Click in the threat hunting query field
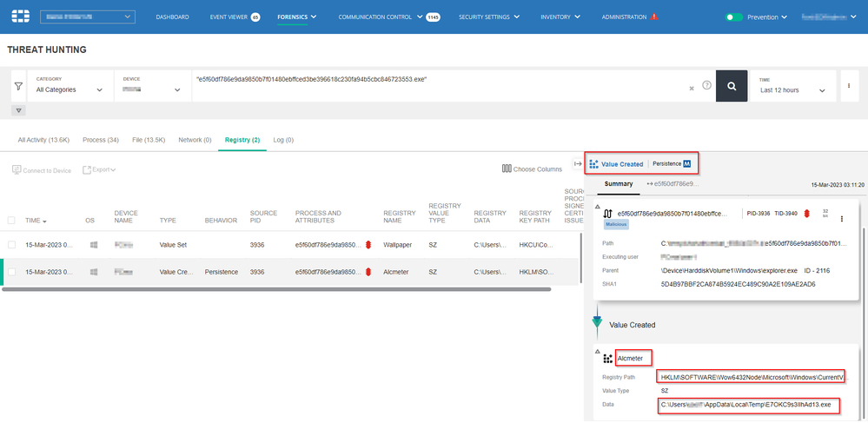The height and width of the screenshot is (423, 868). (441, 86)
